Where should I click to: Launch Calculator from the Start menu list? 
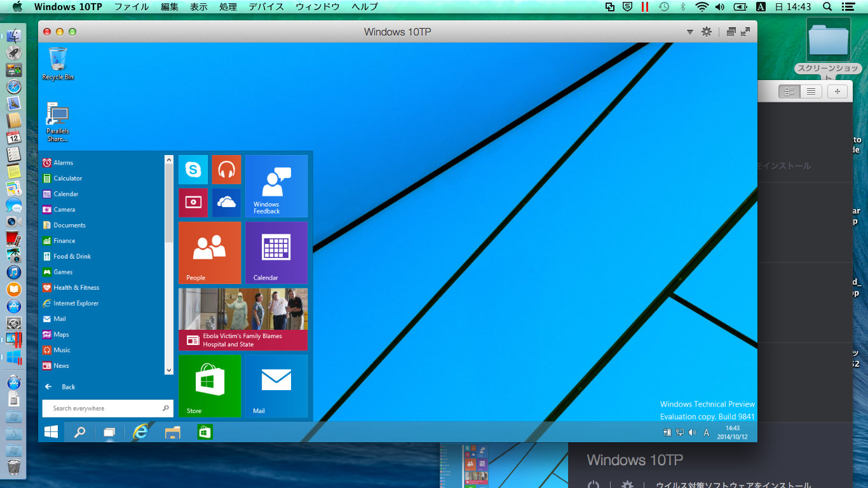point(62,179)
